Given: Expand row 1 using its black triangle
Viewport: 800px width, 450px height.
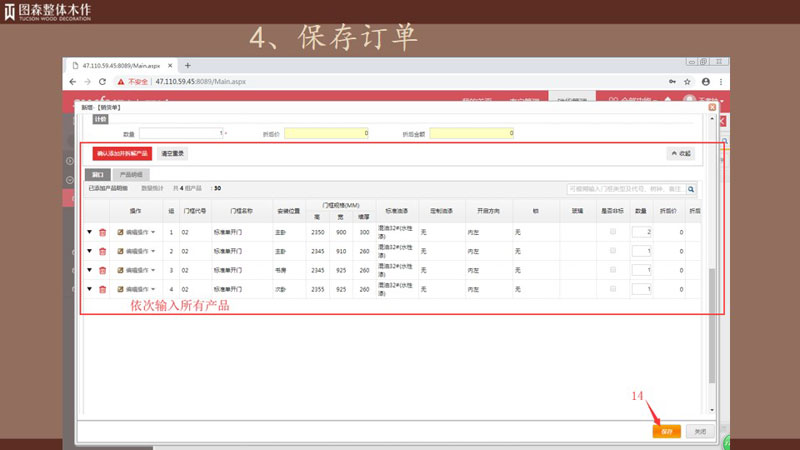Looking at the screenshot, I should (x=89, y=232).
